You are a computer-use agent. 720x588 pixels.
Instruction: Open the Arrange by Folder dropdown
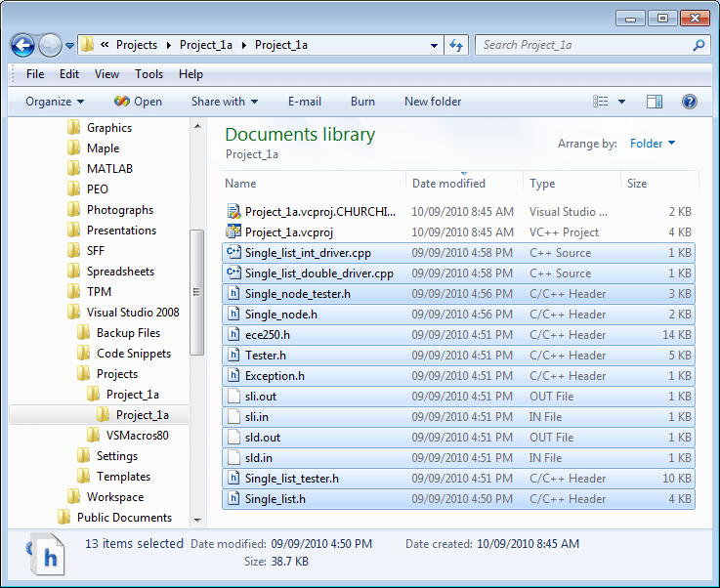click(x=653, y=144)
